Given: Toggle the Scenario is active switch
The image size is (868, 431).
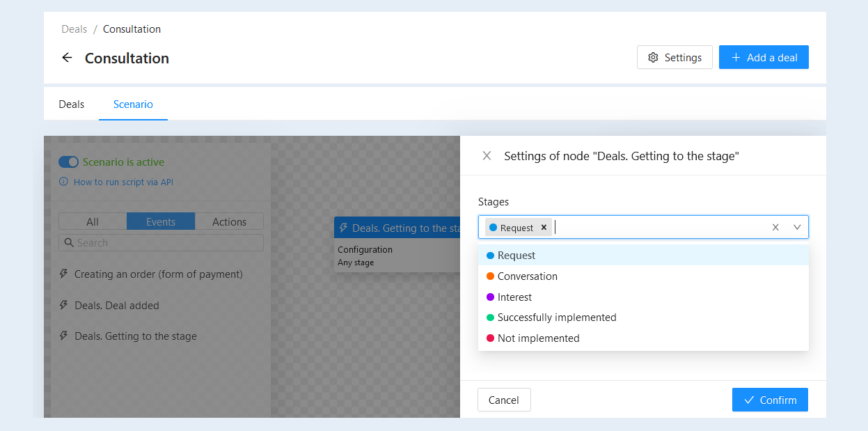Looking at the screenshot, I should tap(68, 162).
